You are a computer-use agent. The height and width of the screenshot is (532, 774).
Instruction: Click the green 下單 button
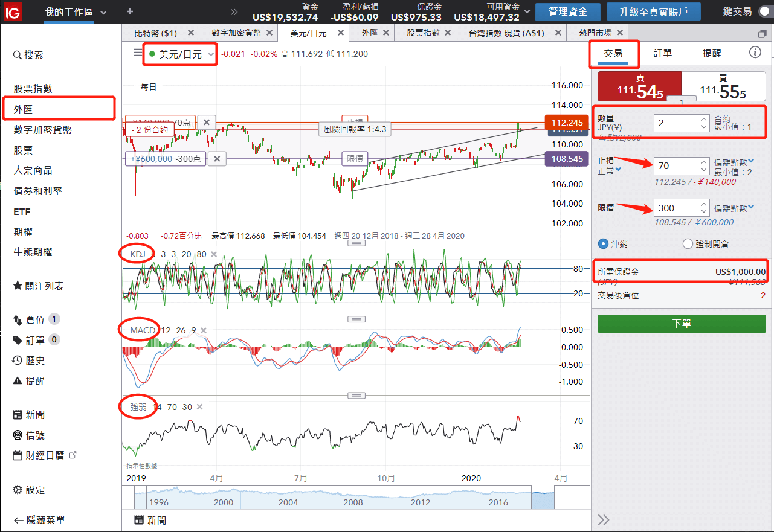pos(682,324)
